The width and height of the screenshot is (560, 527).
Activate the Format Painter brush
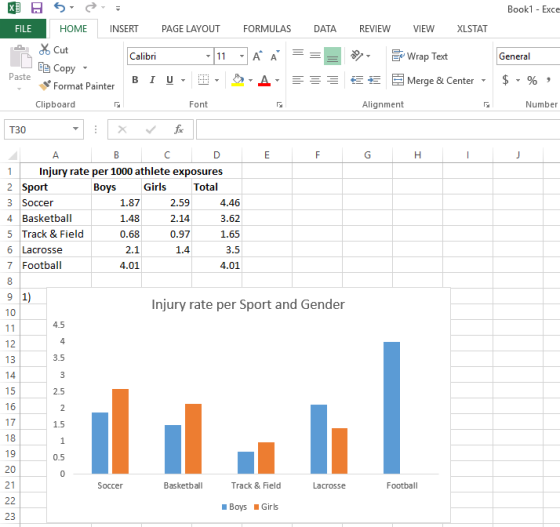[x=45, y=85]
